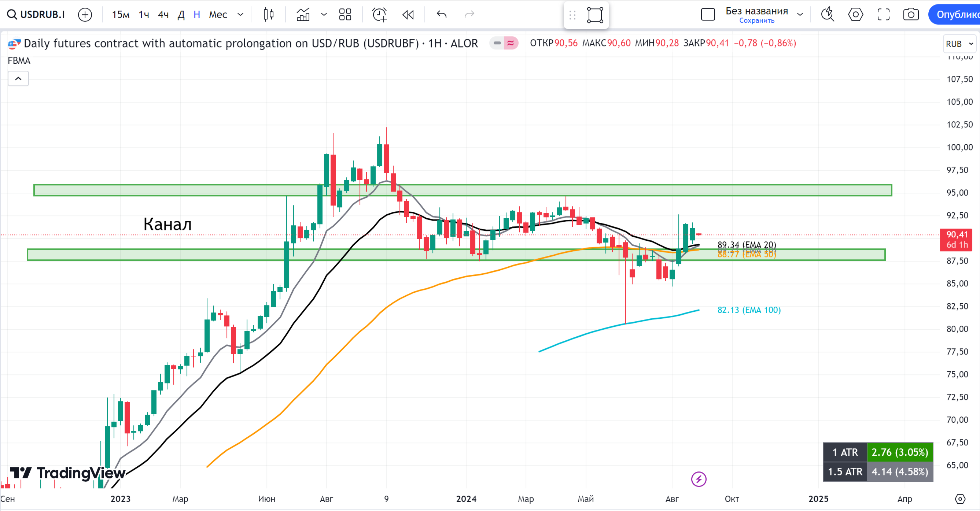Toggle the pink approximate-equals indicator
The image size is (980, 511).
click(x=511, y=43)
